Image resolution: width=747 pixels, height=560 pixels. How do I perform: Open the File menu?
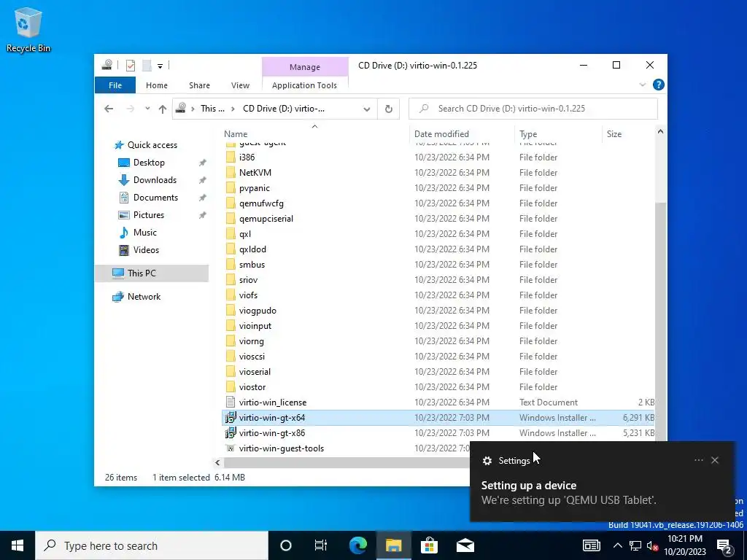coord(115,85)
